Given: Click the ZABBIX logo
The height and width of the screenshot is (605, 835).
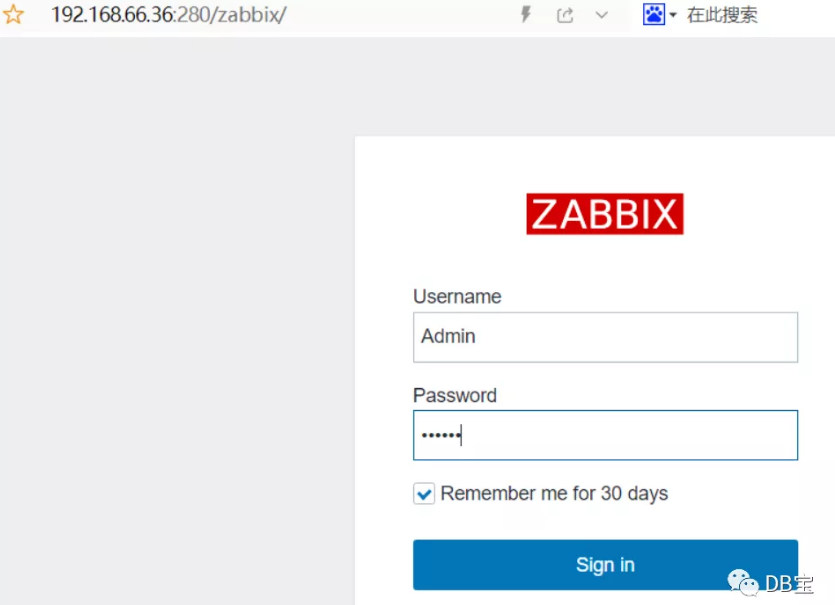Looking at the screenshot, I should [605, 214].
